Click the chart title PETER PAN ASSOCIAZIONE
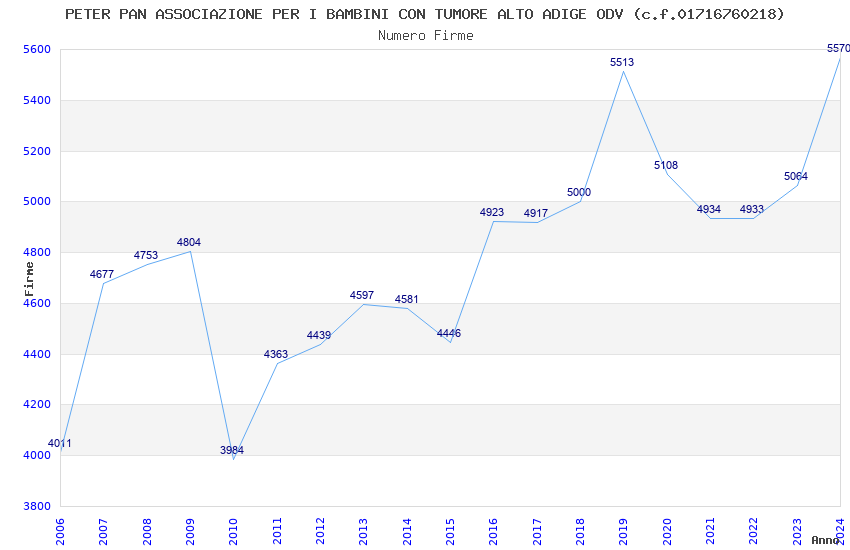Image resolution: width=850 pixels, height=550 pixels. [425, 14]
